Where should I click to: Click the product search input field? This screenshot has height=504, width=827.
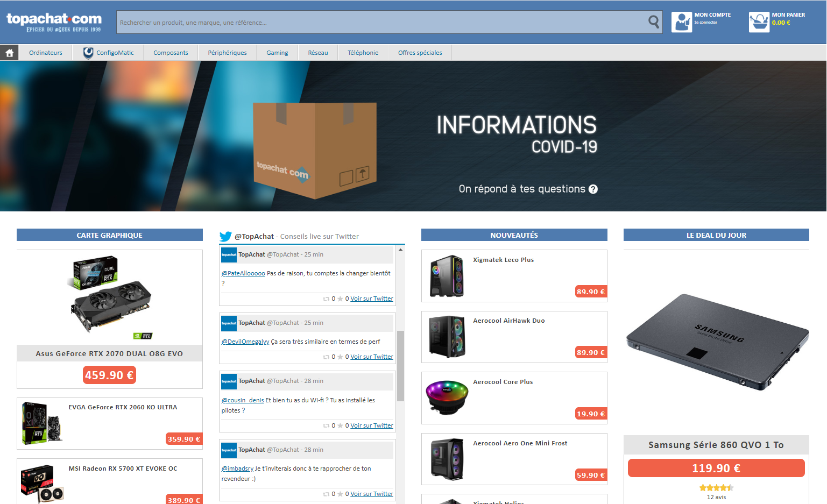(377, 22)
